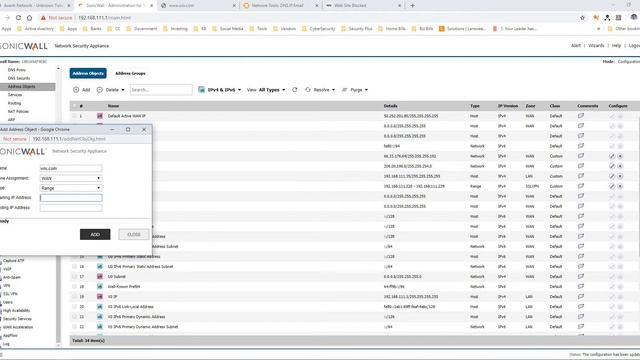This screenshot has width=640, height=360.
Task: Click the Add circle-plus icon in the toolbar
Action: (x=76, y=90)
